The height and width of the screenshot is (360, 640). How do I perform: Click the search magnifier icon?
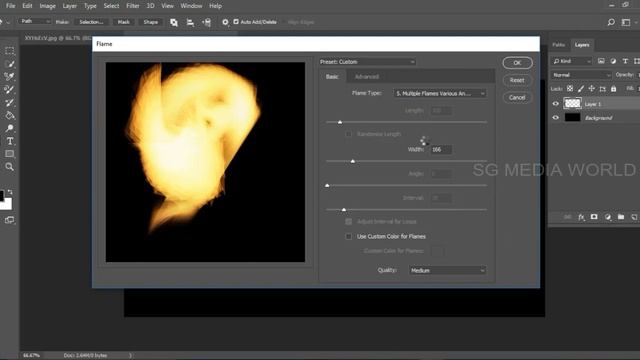point(611,22)
